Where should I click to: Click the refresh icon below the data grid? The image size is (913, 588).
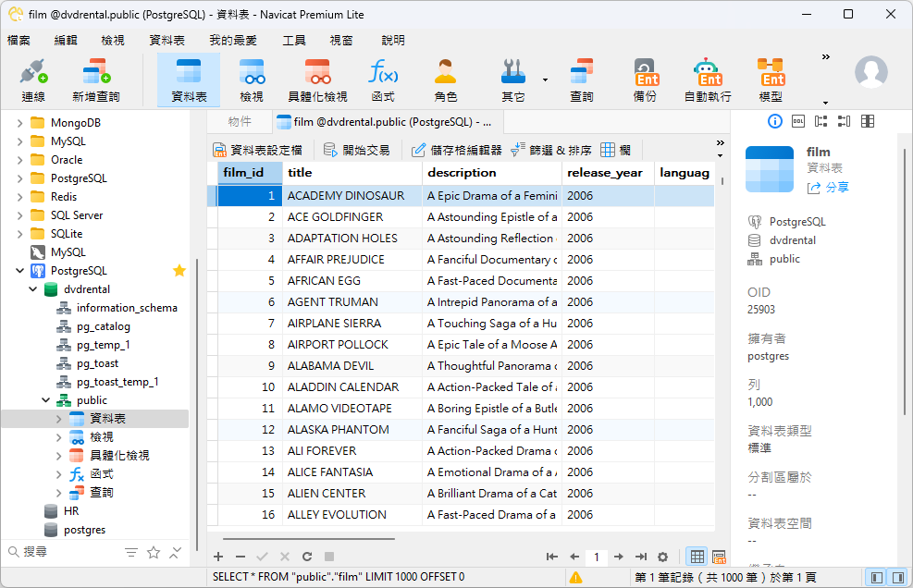pos(307,556)
